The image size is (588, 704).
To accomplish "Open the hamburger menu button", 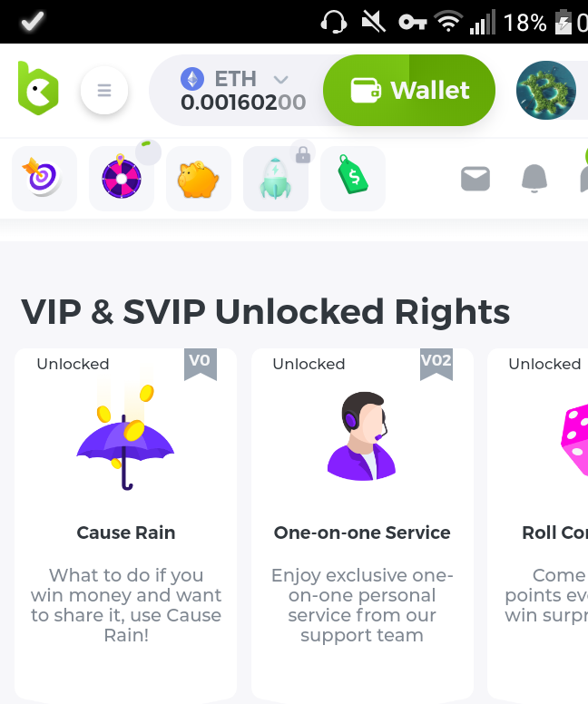I will 104,90.
